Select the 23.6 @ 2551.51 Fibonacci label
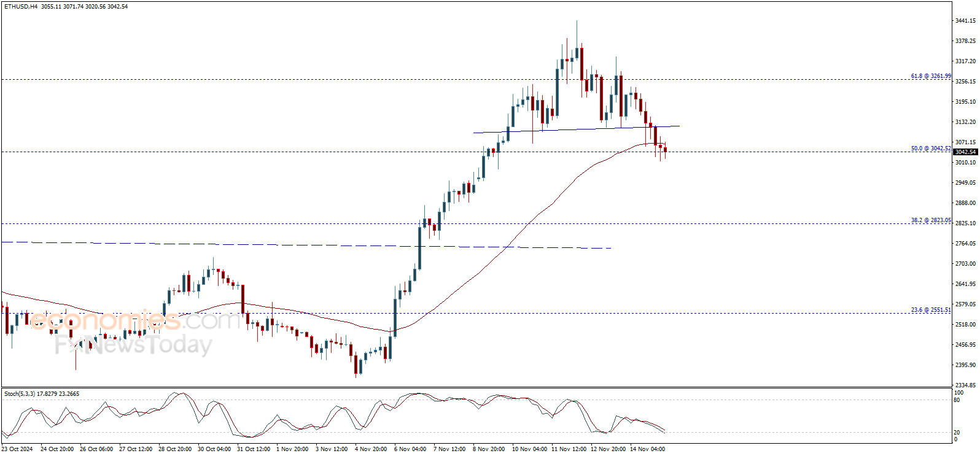Viewport: 980px width, 456px height. [x=931, y=310]
